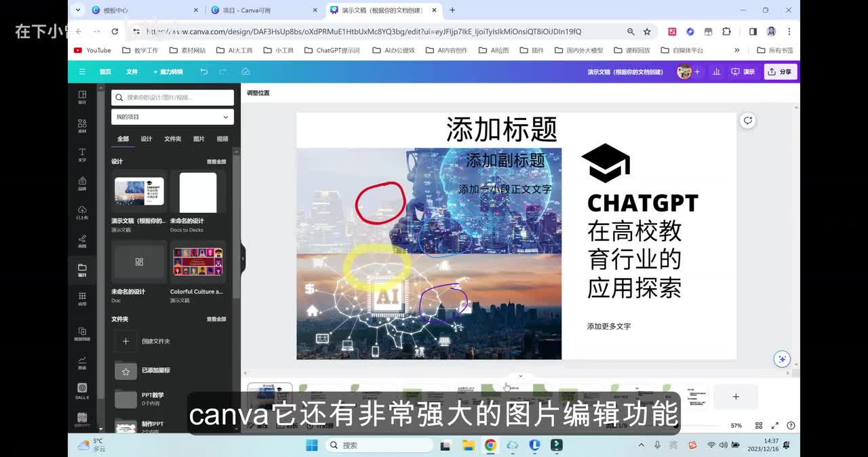Open the DALL-E app in sidebar

[82, 391]
